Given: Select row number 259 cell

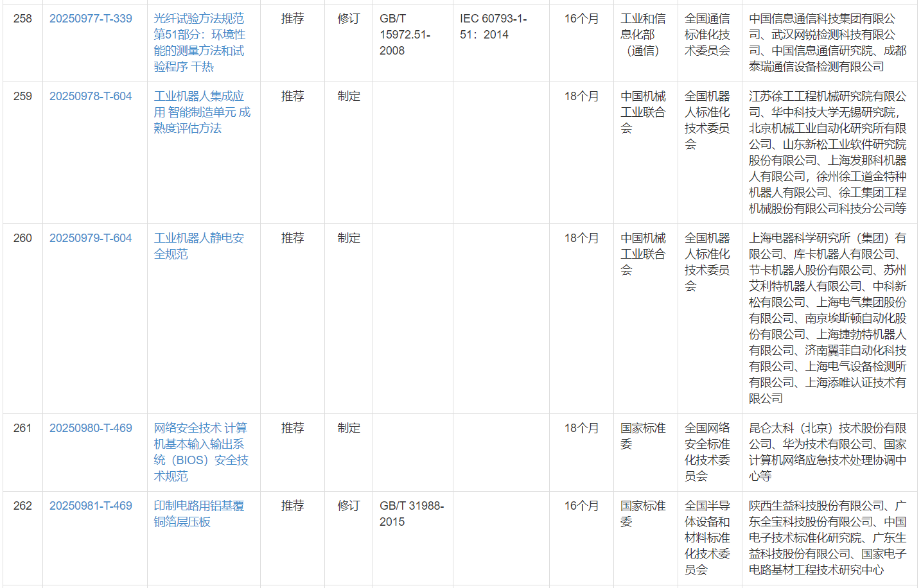Looking at the screenshot, I should pos(22,96).
